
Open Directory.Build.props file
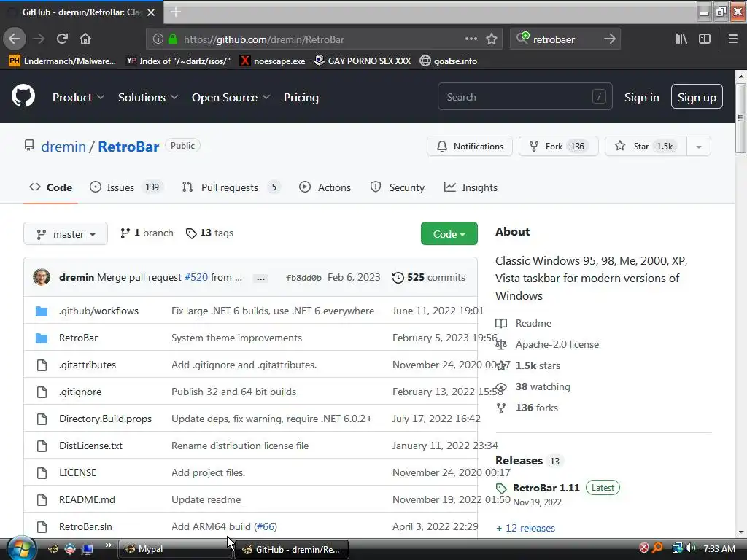105,419
